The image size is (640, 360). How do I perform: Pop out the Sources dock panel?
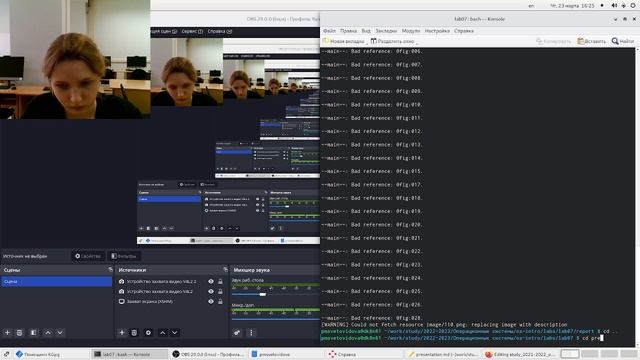click(x=225, y=270)
